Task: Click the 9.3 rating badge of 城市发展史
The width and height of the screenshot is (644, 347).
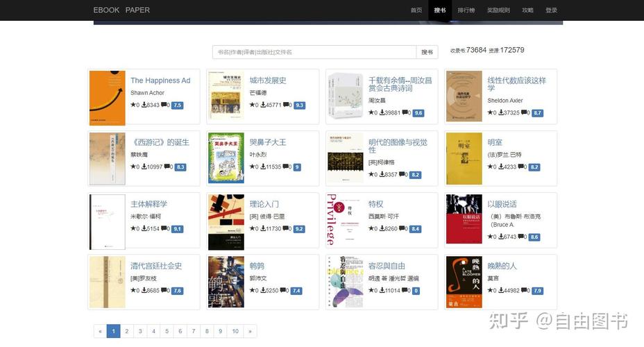Action: 299,105
